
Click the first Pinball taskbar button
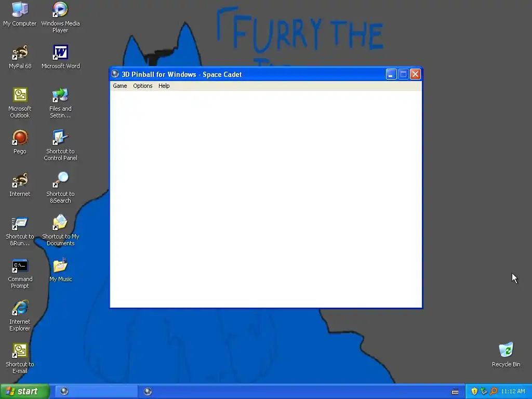96,391
